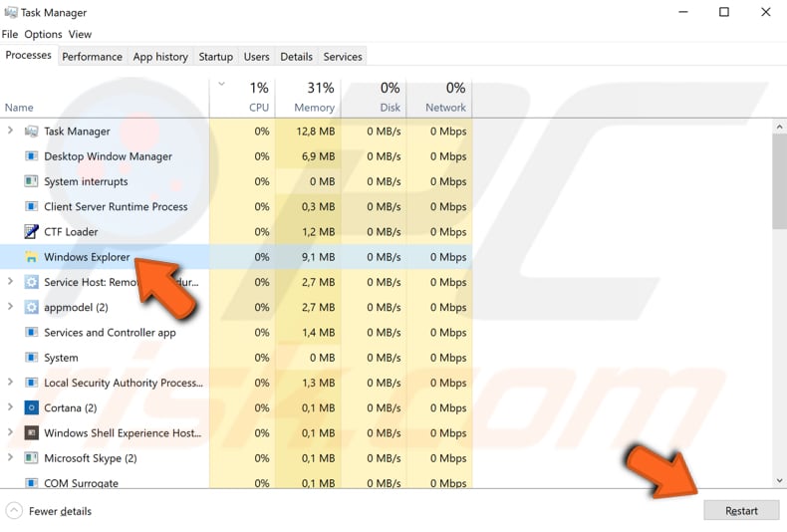Viewport: 787px width, 532px height.
Task: Expand the Cortana (2) group
Action: 10,407
